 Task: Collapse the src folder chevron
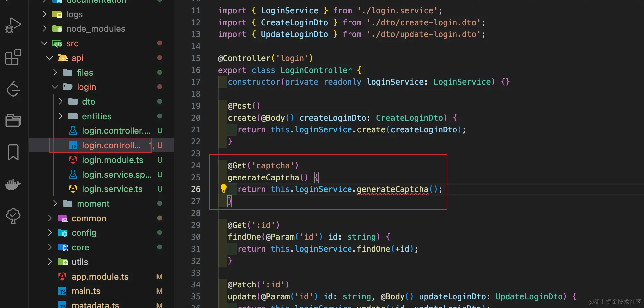tap(44, 43)
